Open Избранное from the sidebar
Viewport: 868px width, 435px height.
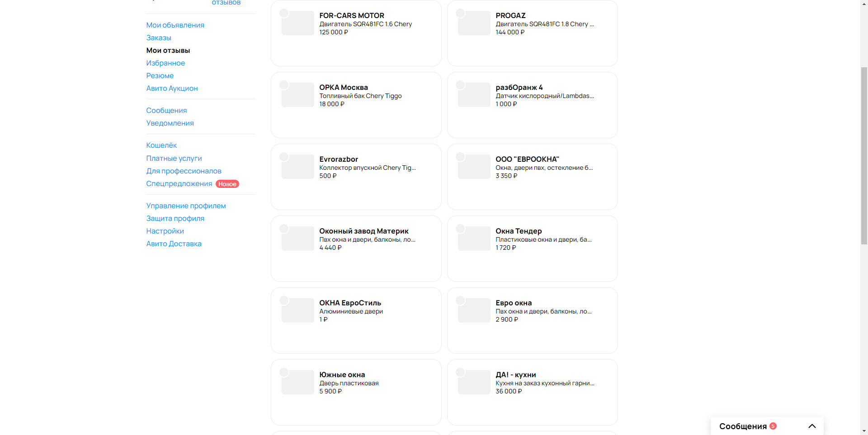[165, 63]
